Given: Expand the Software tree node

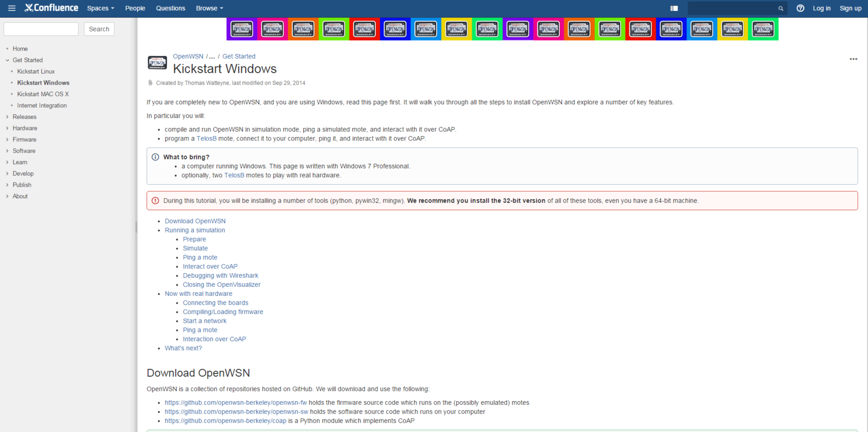Looking at the screenshot, I should tap(8, 151).
